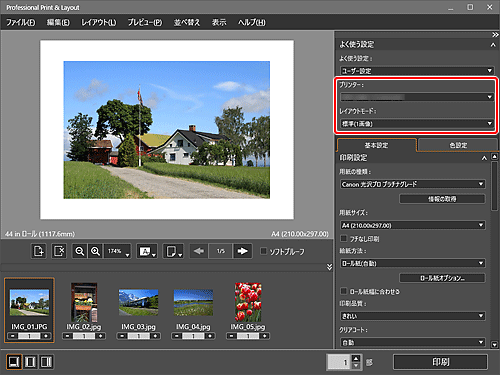Click the add image (open file) icon
The height and width of the screenshot is (375, 500).
click(x=38, y=251)
